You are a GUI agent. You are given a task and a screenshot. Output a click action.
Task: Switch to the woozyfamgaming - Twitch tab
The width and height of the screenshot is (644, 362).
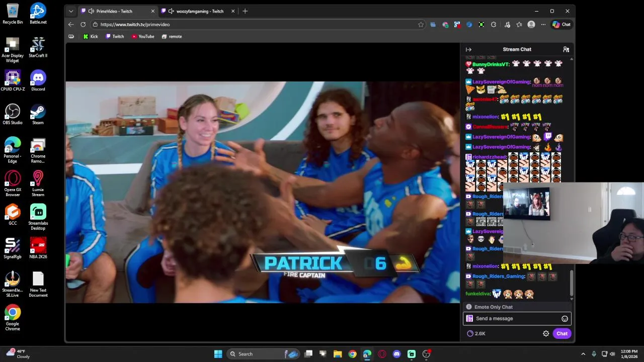(198, 11)
